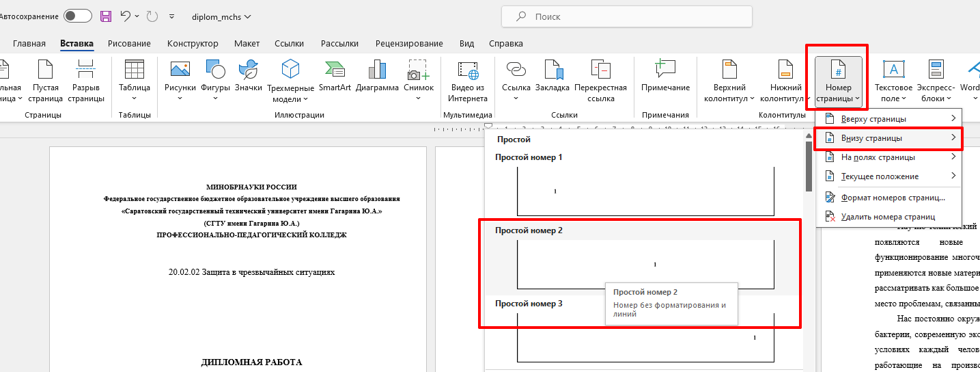Expand the На полях страницы submenu
Viewport: 980px width, 372px height.
point(889,157)
